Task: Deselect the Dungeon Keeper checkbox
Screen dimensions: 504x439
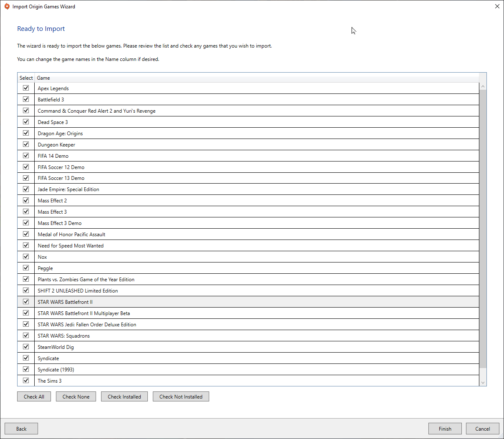Action: coord(26,144)
